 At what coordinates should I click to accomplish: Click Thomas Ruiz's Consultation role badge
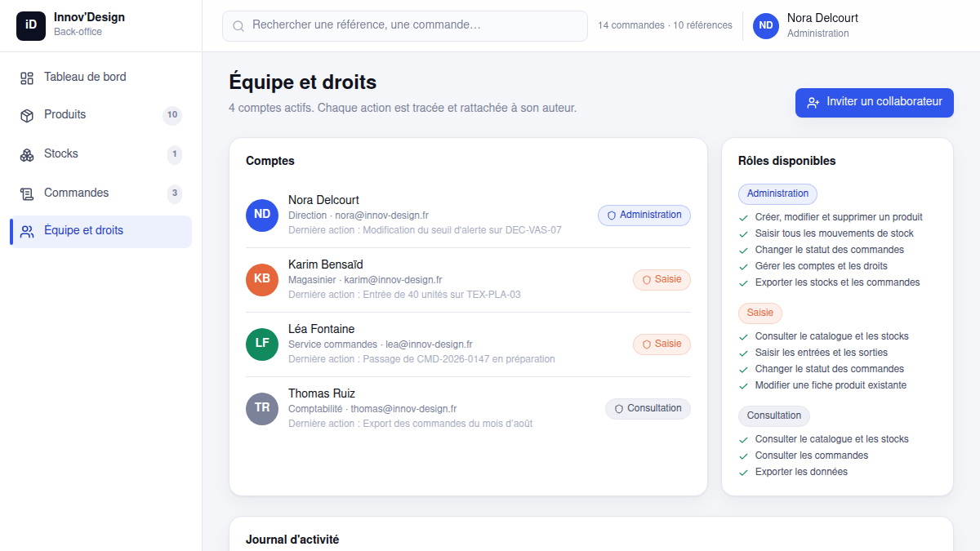click(648, 409)
